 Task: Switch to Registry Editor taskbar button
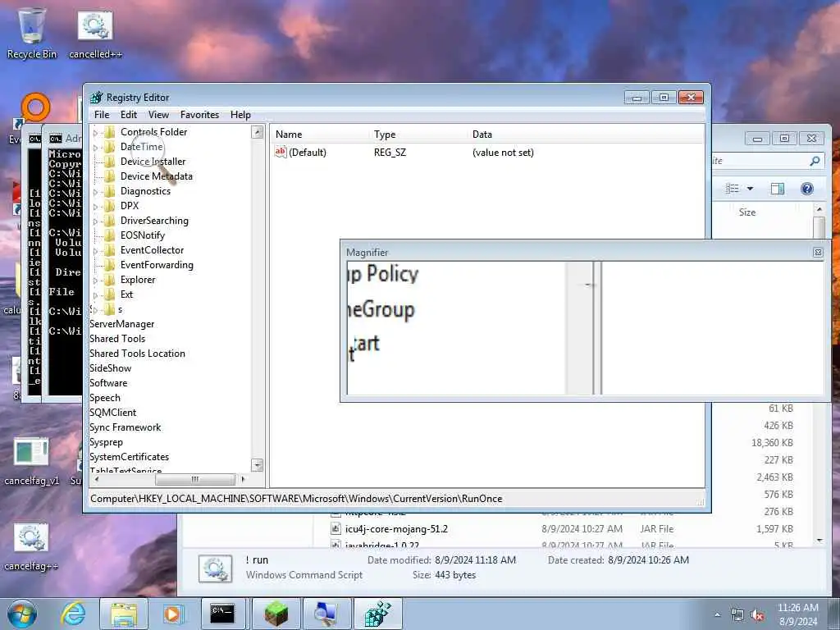tap(377, 614)
